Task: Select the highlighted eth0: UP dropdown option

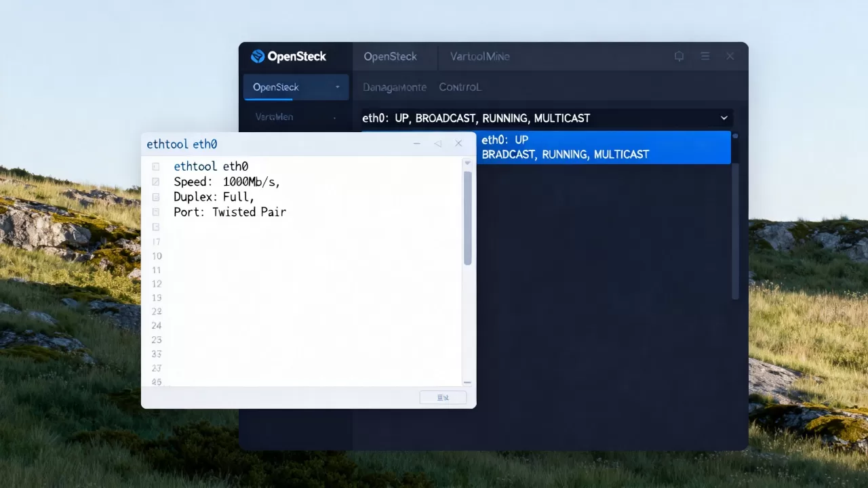Action: [604, 147]
